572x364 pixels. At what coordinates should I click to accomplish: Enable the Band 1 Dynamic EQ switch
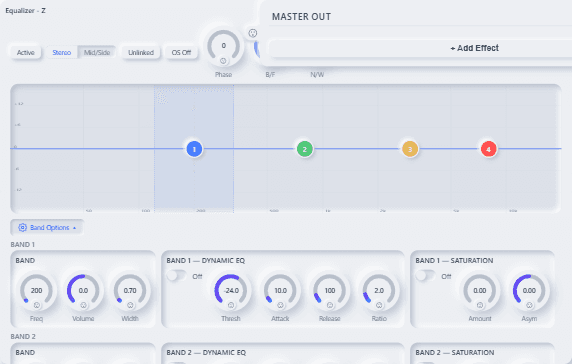pos(177,275)
